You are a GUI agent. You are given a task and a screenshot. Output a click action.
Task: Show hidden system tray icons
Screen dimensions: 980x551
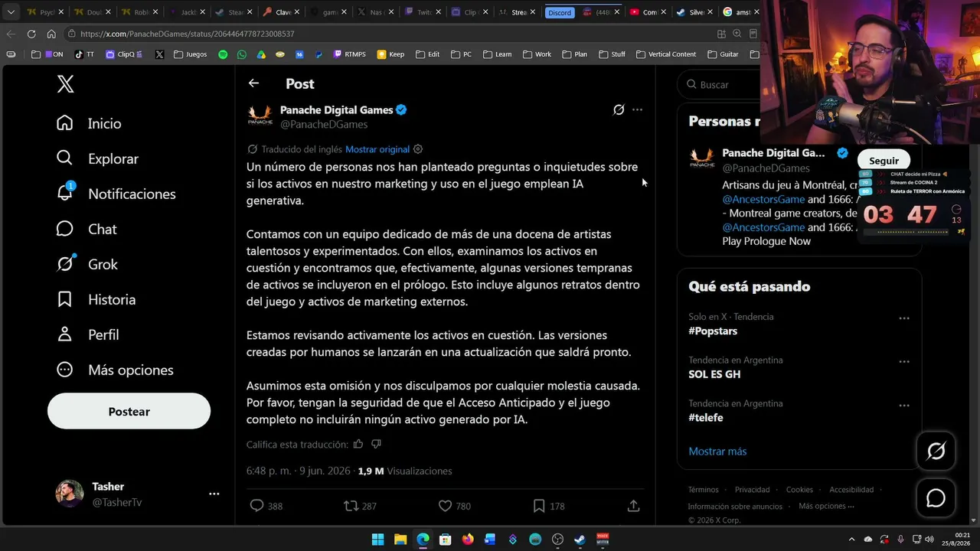[x=852, y=540]
